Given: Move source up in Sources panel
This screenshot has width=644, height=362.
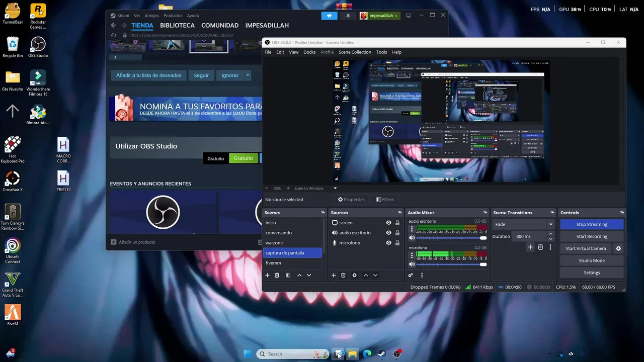Looking at the screenshot, I should point(366,275).
